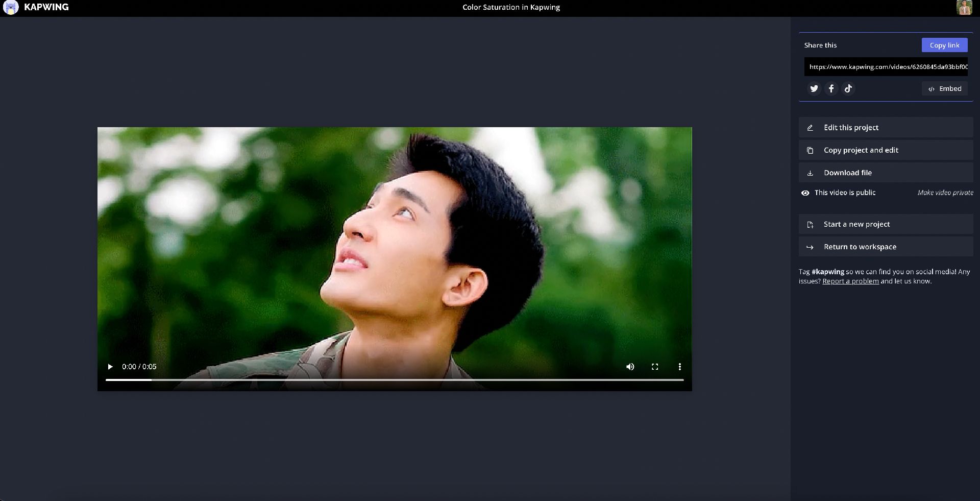Click the Copy link button
The height and width of the screenshot is (501, 980).
(x=944, y=45)
